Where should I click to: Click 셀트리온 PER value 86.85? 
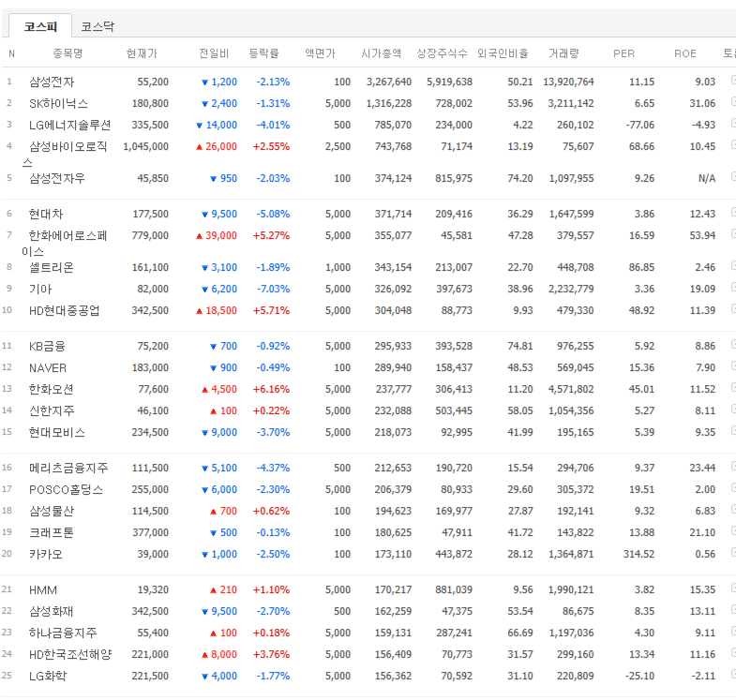pyautogui.click(x=641, y=267)
